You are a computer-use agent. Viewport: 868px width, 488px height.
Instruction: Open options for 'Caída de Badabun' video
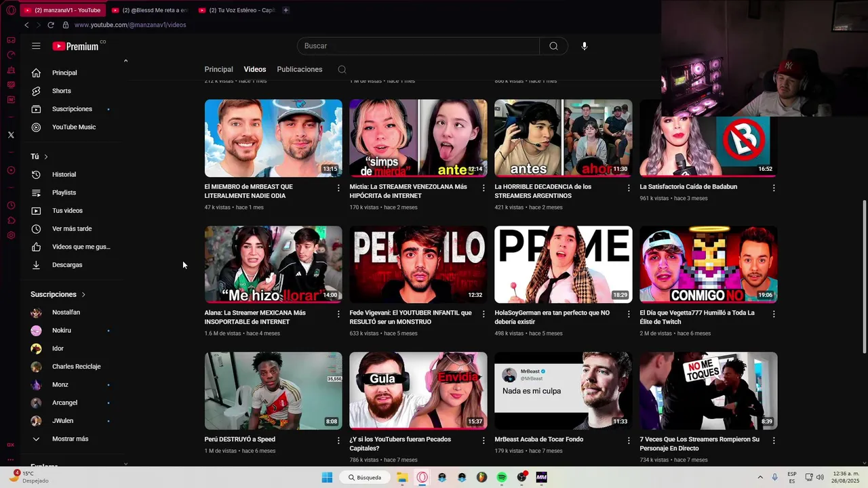774,188
